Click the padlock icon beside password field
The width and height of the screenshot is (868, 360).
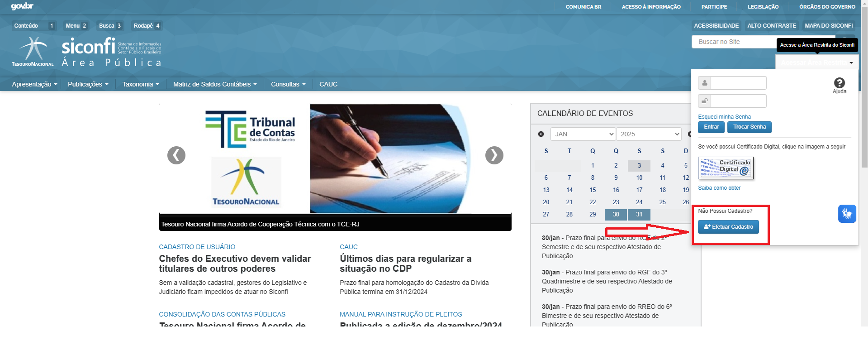(x=704, y=101)
